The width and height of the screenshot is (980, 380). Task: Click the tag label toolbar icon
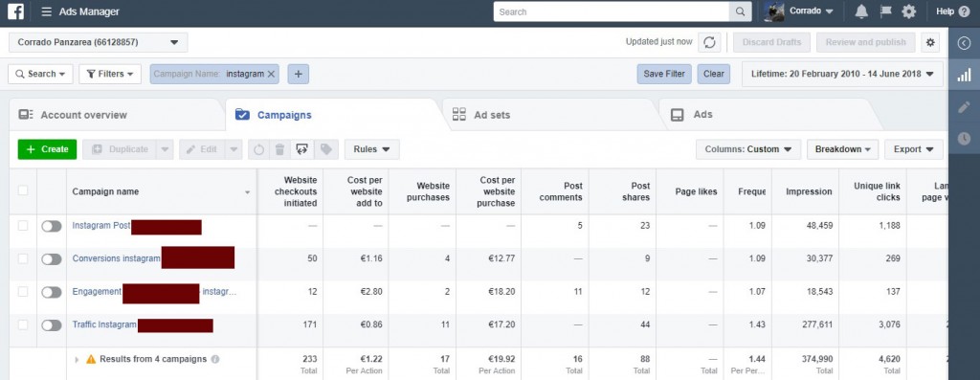325,149
